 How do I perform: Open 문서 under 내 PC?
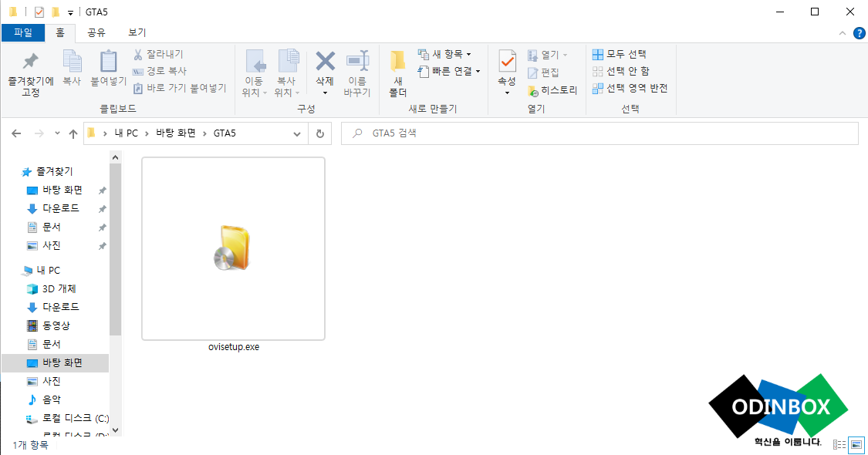52,344
